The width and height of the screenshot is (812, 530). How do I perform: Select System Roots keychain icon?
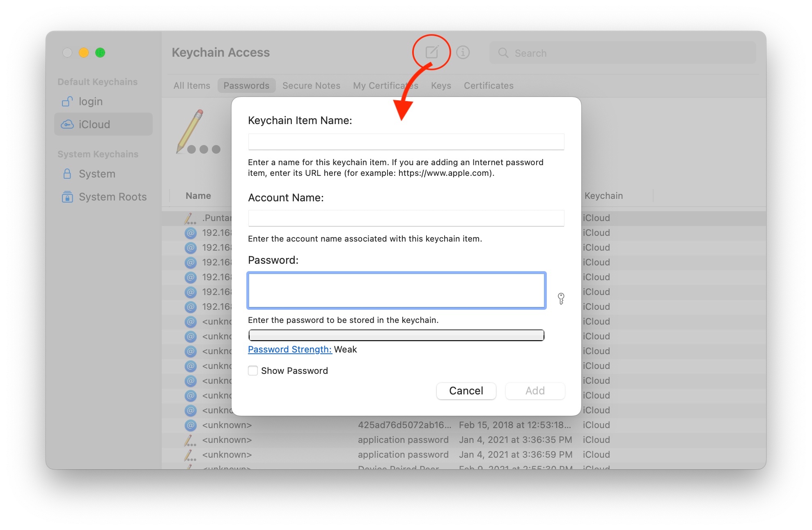(67, 197)
